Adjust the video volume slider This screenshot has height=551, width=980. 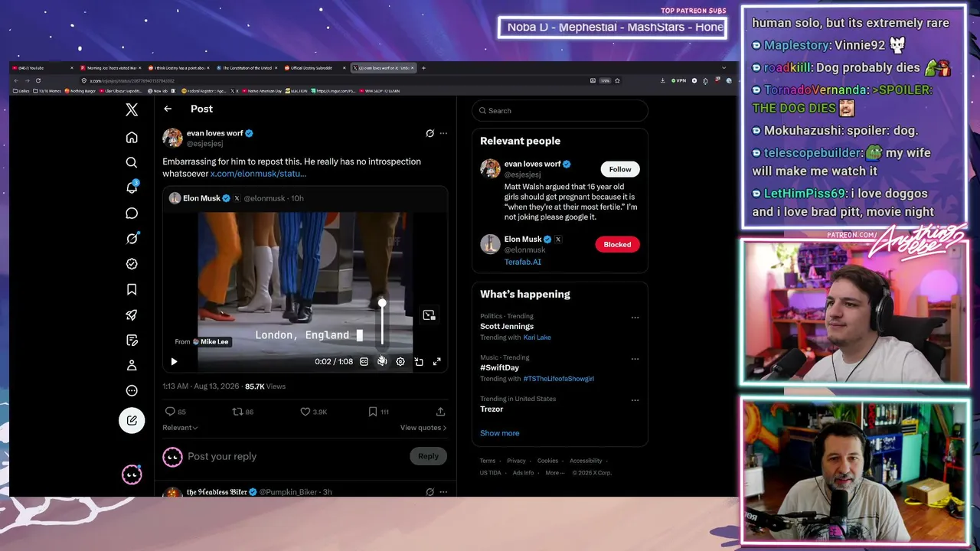(382, 323)
